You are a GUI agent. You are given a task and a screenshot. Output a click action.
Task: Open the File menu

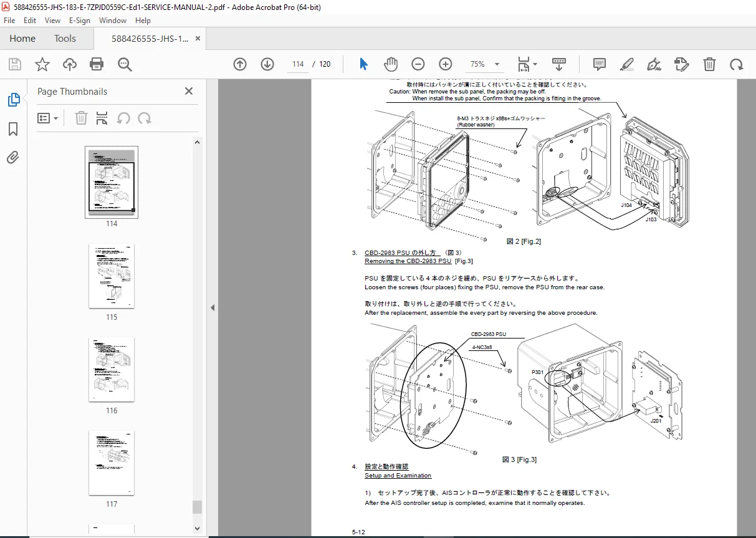click(x=9, y=20)
